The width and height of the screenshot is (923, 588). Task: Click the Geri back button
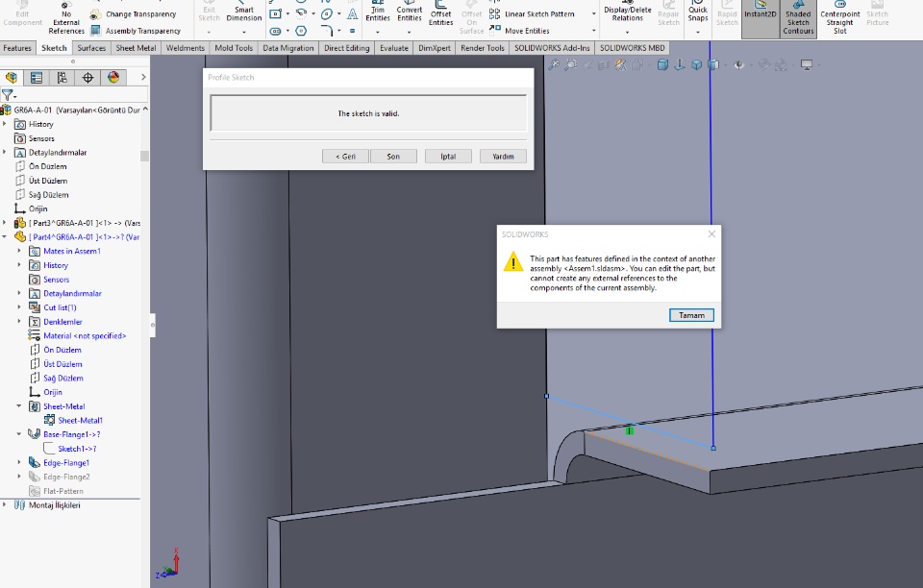(345, 157)
